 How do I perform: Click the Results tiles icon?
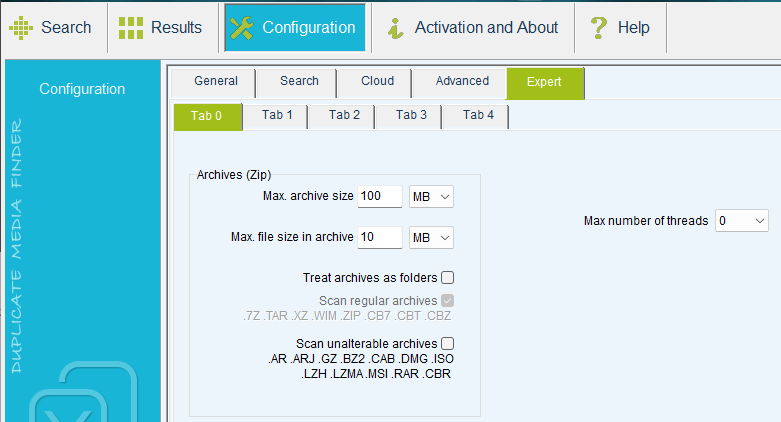tap(130, 27)
